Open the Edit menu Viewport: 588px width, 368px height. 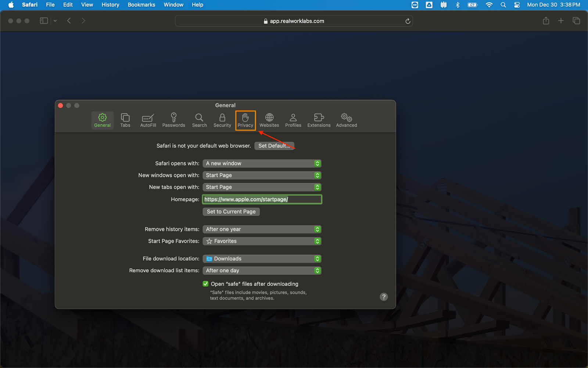tap(68, 5)
